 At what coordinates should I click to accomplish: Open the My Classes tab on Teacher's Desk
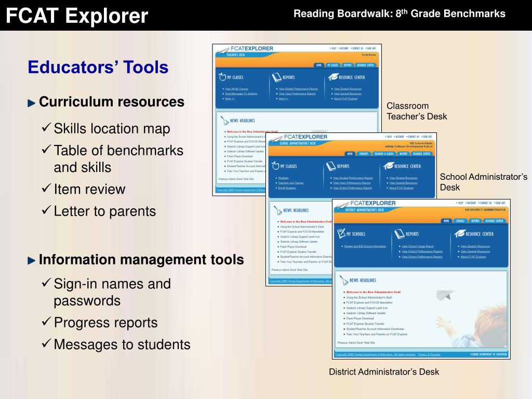332,65
